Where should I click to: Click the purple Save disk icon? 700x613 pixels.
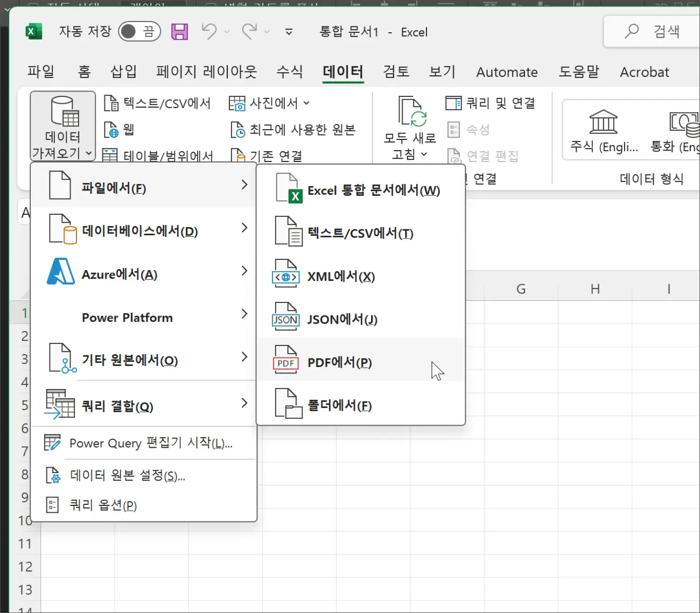(x=180, y=32)
